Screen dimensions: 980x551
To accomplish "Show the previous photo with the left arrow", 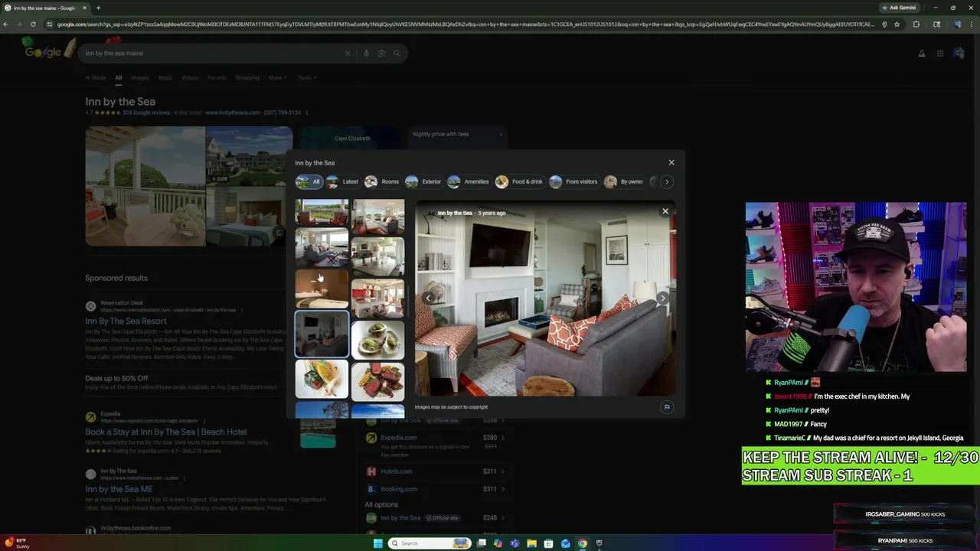I will pyautogui.click(x=429, y=298).
